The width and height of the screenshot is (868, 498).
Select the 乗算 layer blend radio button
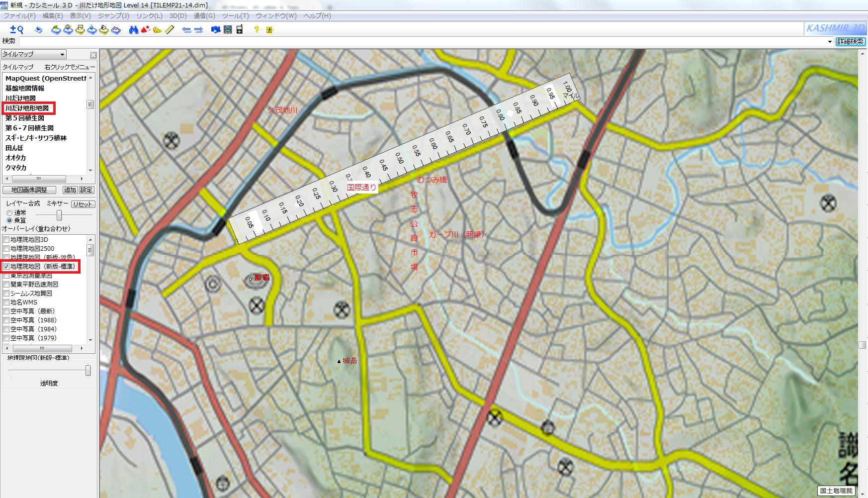click(x=9, y=220)
